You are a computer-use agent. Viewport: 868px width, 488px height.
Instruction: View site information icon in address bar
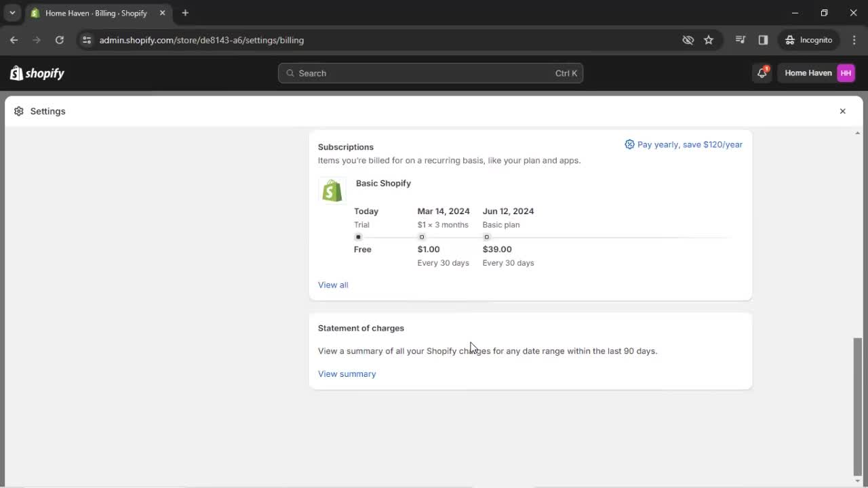pos(86,40)
